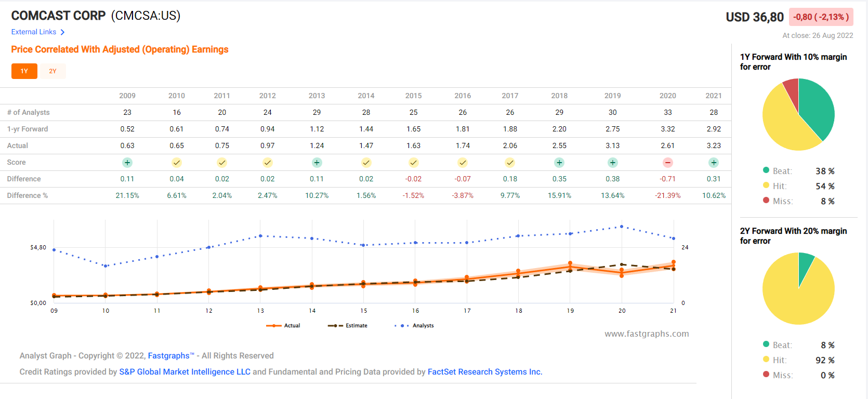Click the 2018 beat score plus icon
Viewport: 868px width, 399px height.
click(x=559, y=163)
